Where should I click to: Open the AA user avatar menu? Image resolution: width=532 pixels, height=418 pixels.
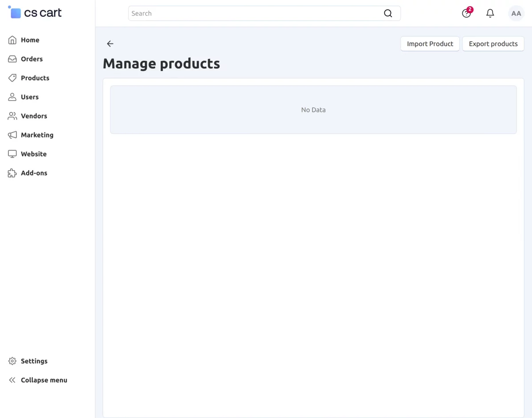[516, 13]
